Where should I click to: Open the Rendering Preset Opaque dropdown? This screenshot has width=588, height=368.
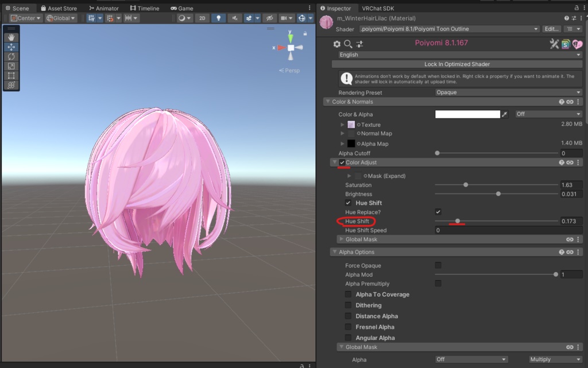tap(509, 92)
